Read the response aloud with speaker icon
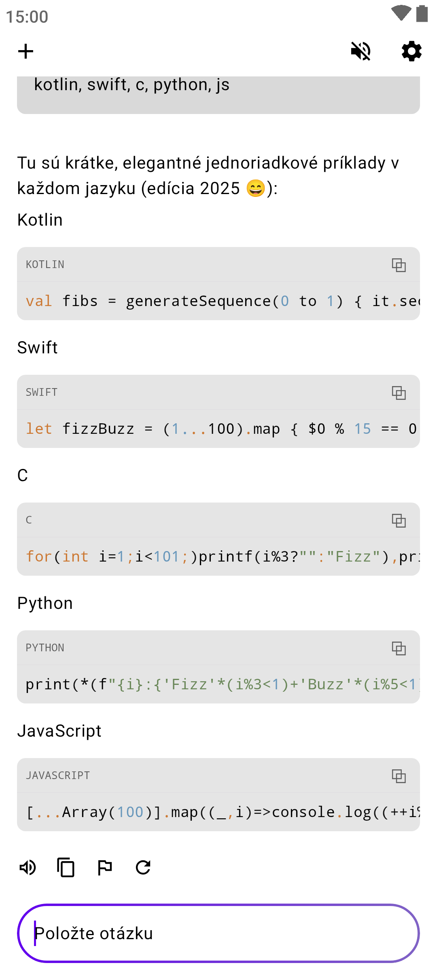 coord(28,867)
